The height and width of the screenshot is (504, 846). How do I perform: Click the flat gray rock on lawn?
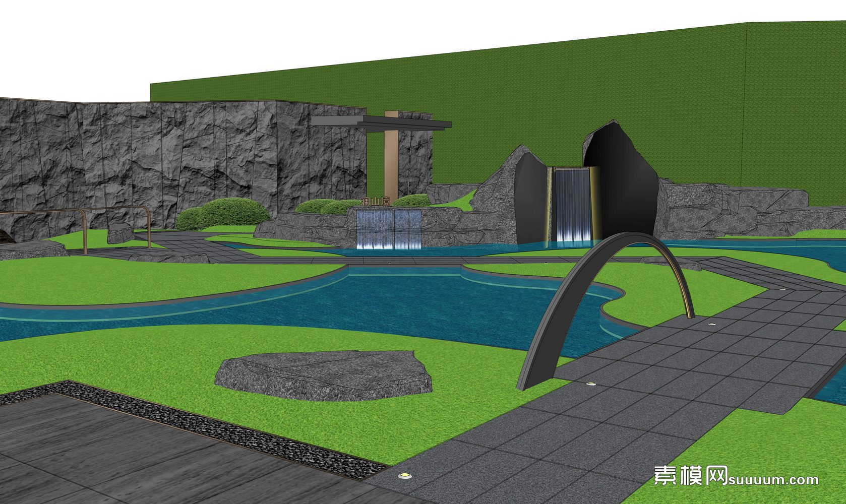[323, 375]
